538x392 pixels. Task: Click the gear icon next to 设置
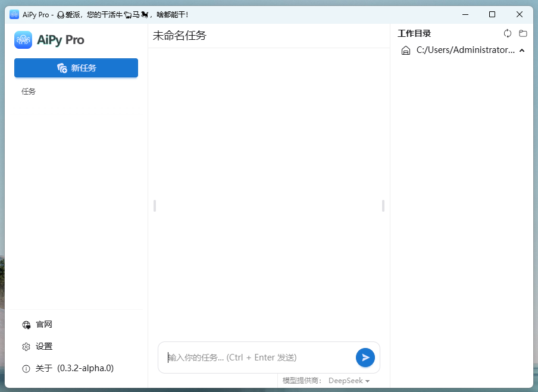pyautogui.click(x=26, y=347)
